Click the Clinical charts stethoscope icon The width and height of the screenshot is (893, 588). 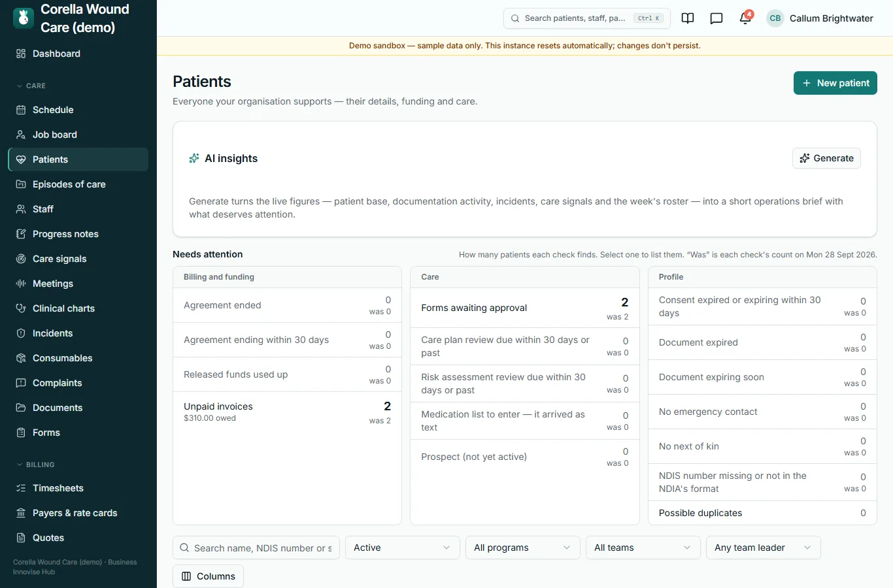coord(21,308)
